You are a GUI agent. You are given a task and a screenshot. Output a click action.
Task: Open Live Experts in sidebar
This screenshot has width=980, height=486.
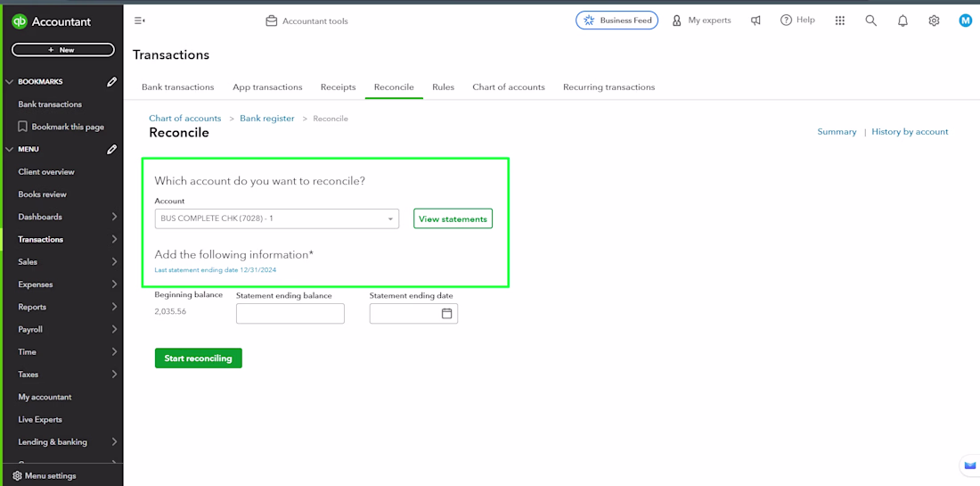[40, 420]
